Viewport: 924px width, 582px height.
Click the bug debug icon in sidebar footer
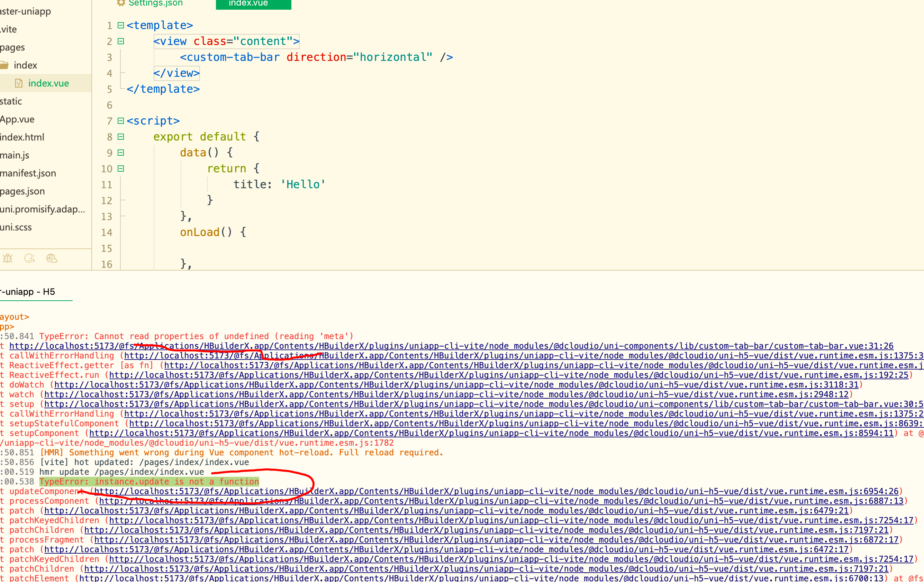pyautogui.click(x=8, y=258)
